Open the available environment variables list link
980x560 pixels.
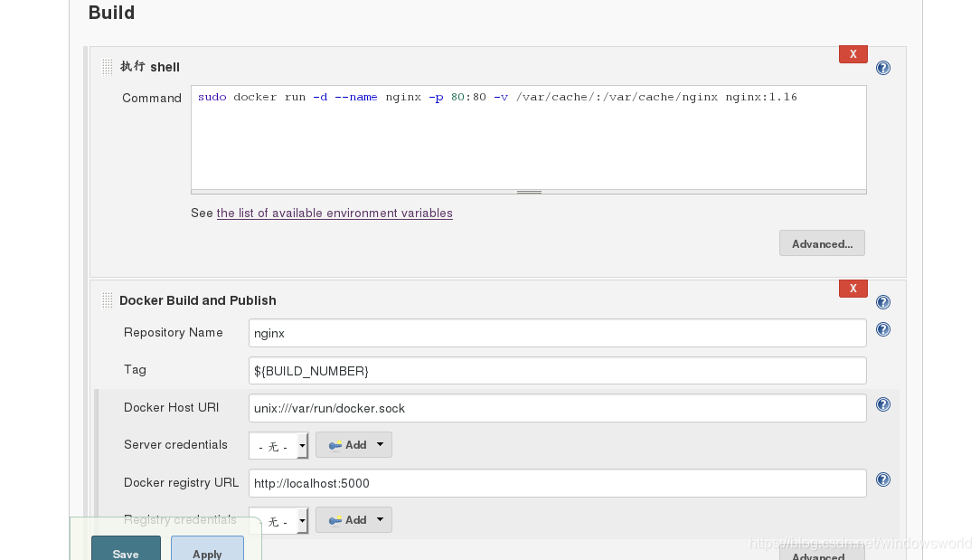335,214
